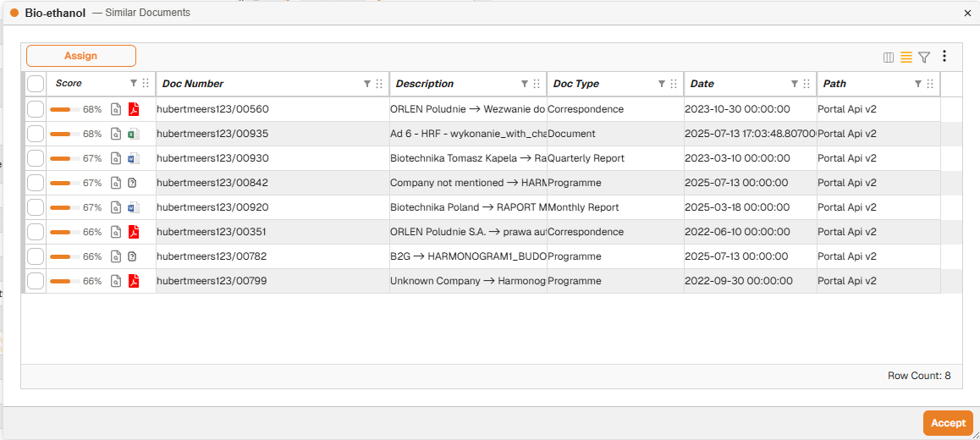
Task: Toggle row density lines icon
Action: tap(906, 58)
